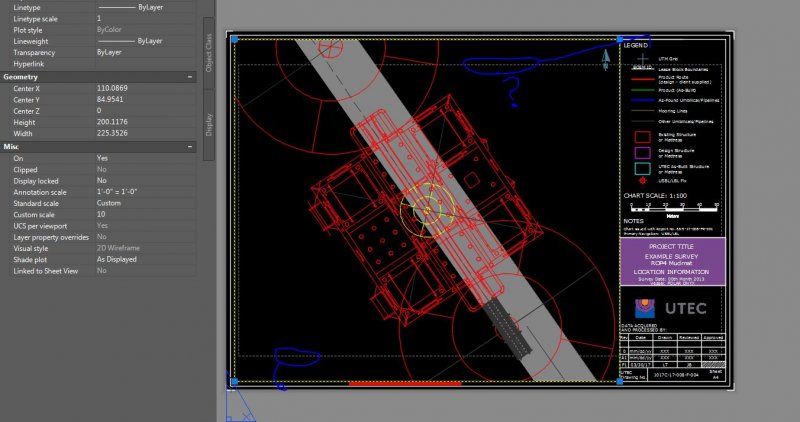Select the Clipped property label
800x422 pixels.
point(26,170)
